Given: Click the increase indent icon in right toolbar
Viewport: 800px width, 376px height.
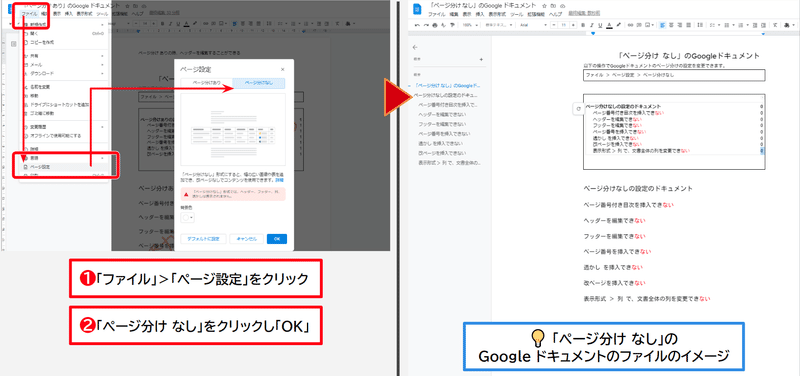Looking at the screenshot, I should [764, 24].
